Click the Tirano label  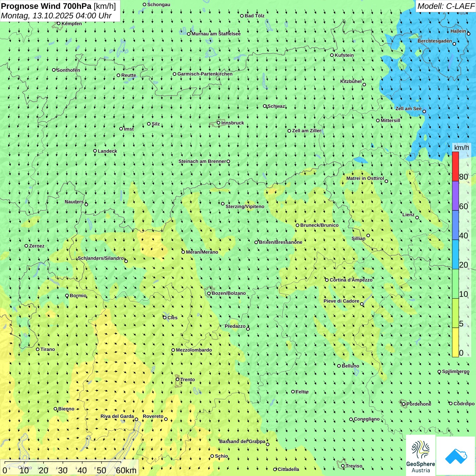pyautogui.click(x=48, y=349)
